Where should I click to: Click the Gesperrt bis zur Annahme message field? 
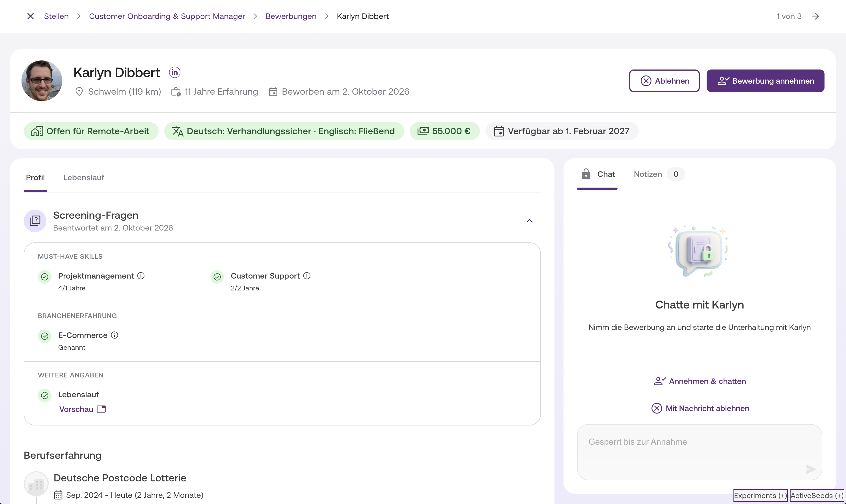tap(699, 452)
